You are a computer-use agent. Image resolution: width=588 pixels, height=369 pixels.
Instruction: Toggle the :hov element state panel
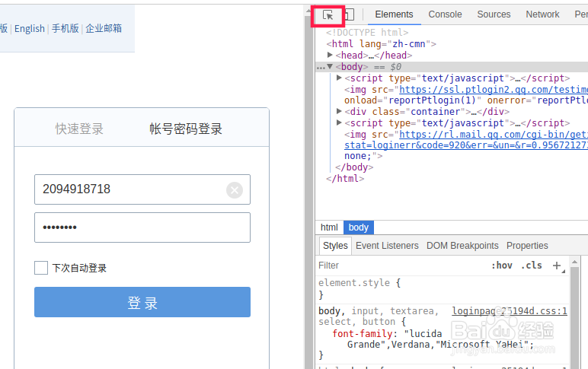coord(502,266)
